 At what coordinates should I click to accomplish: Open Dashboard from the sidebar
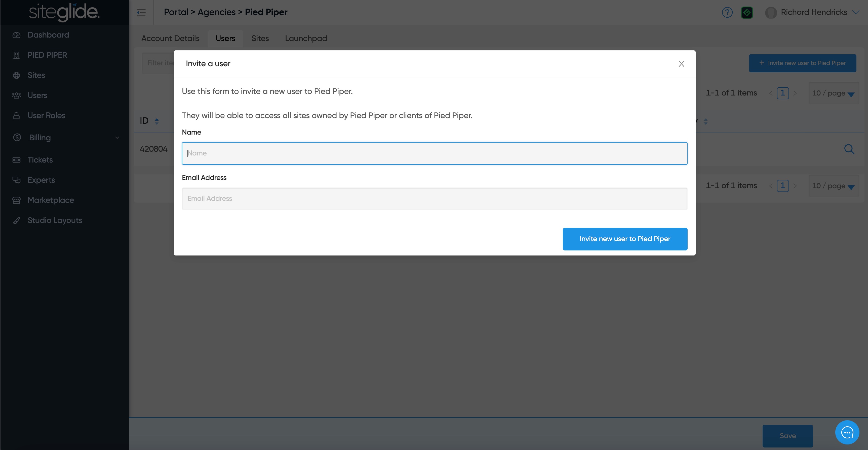[48, 35]
